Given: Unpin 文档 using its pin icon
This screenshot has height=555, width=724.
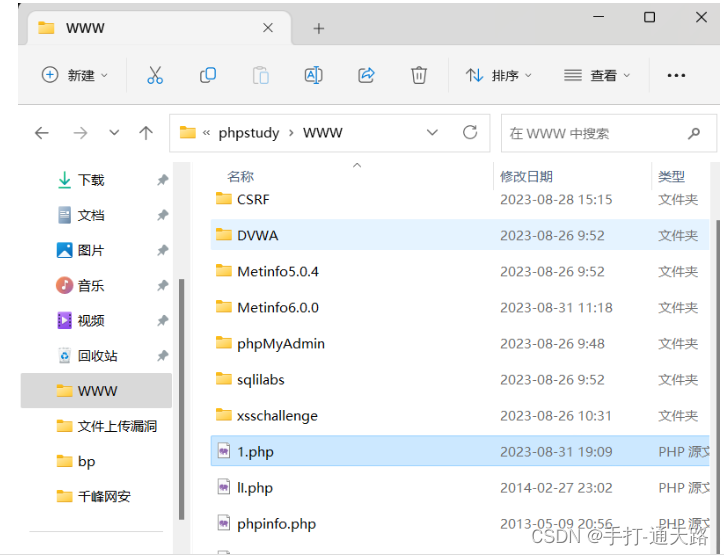Looking at the screenshot, I should (x=163, y=215).
